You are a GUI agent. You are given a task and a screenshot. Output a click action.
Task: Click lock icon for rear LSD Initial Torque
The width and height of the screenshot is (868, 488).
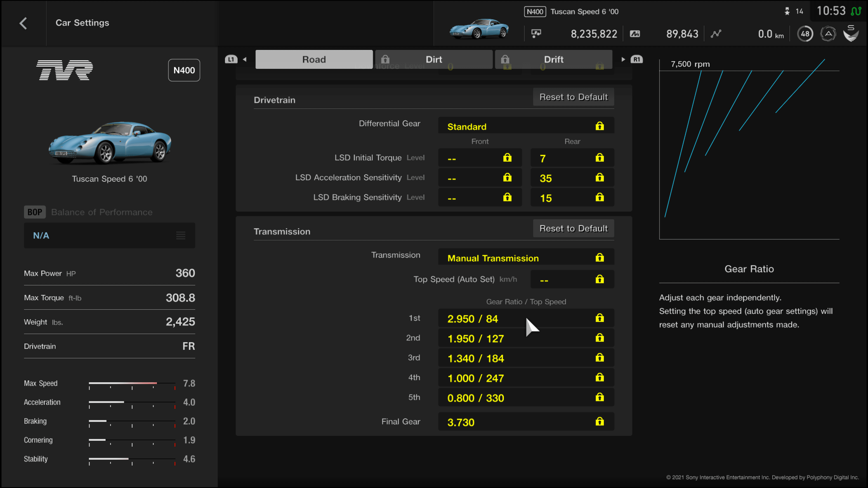[x=599, y=158]
